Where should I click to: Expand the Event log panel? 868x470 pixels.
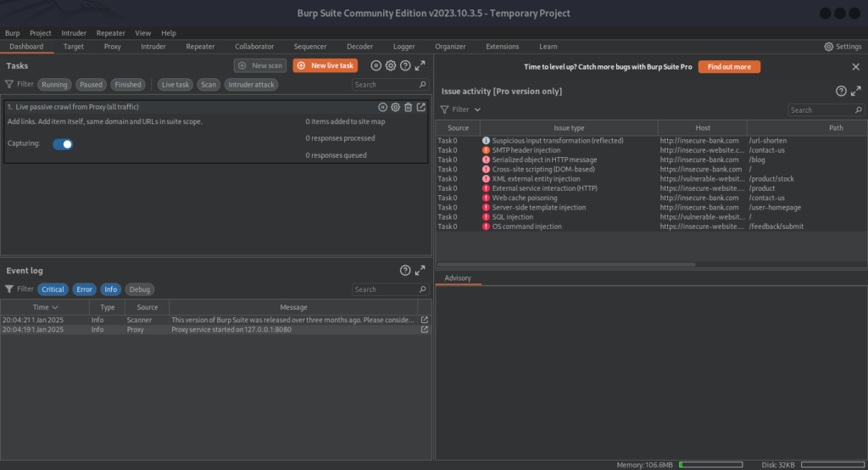click(420, 271)
